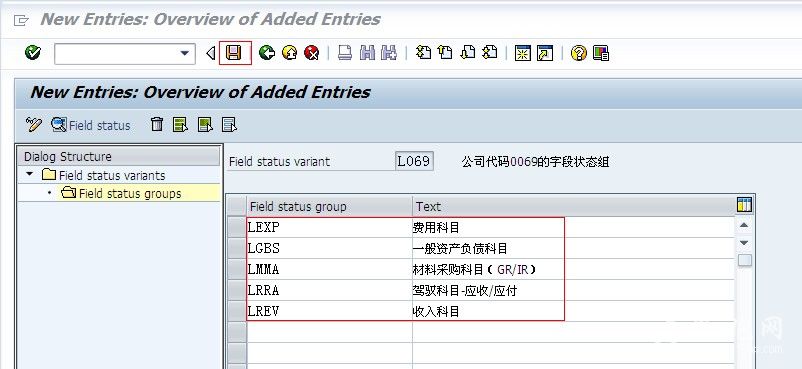Image resolution: width=802 pixels, height=369 pixels.
Task: Select the LGBS row selector
Action: [237, 248]
